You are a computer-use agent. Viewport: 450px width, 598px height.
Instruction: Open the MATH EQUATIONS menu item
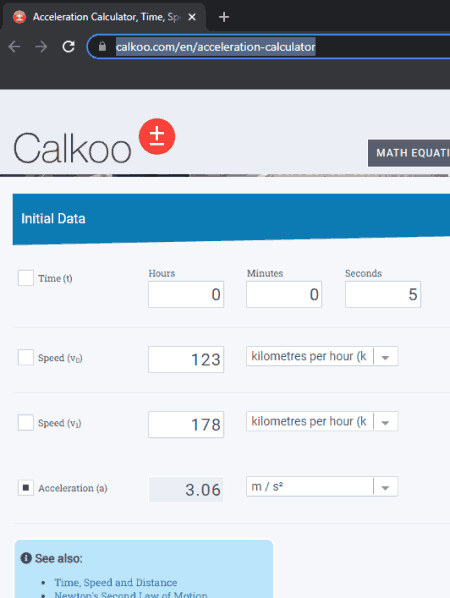click(x=409, y=153)
